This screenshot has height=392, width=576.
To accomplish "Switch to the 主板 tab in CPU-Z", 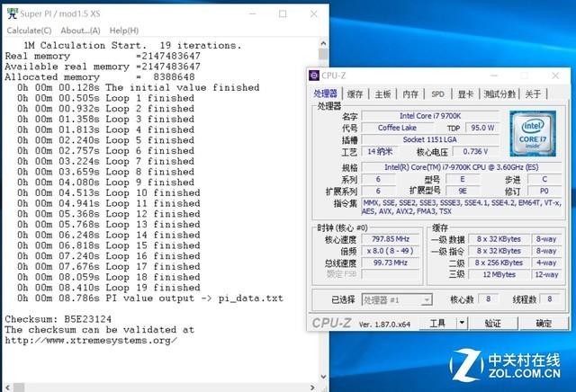I will (x=382, y=94).
